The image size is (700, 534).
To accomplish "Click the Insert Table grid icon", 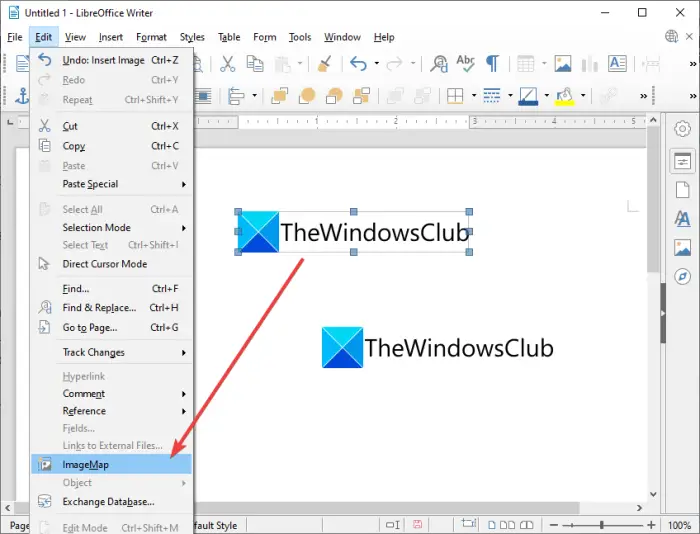I will 525,64.
